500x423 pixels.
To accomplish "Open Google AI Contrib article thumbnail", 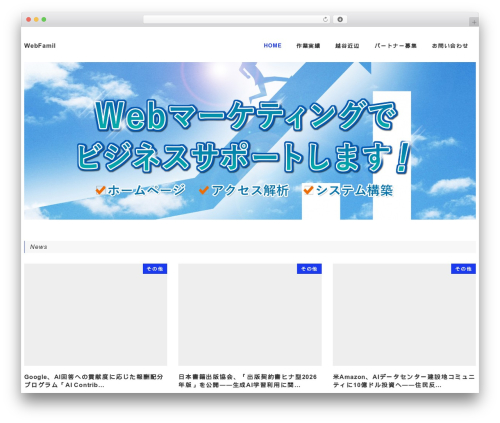I will point(95,315).
